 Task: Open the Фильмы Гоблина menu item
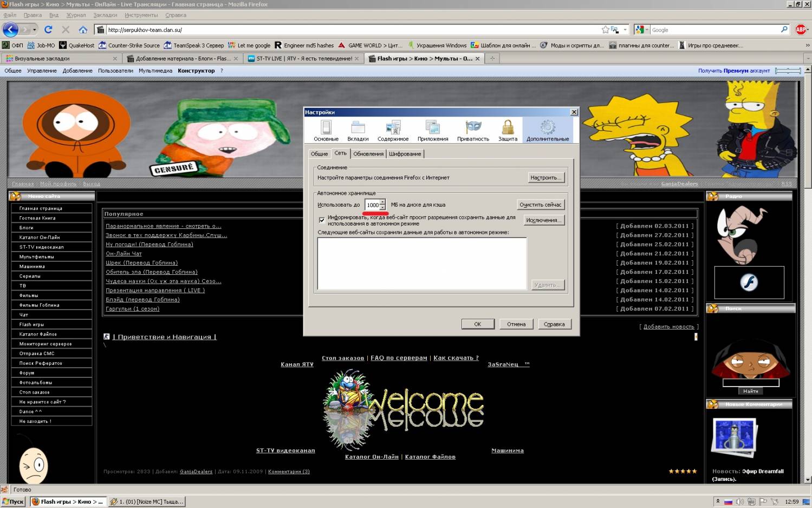coord(51,305)
